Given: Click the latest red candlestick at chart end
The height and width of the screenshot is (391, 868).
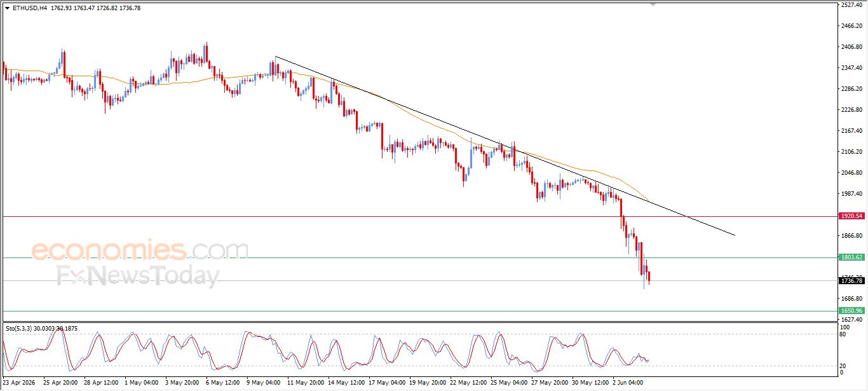Looking at the screenshot, I should coord(649,277).
